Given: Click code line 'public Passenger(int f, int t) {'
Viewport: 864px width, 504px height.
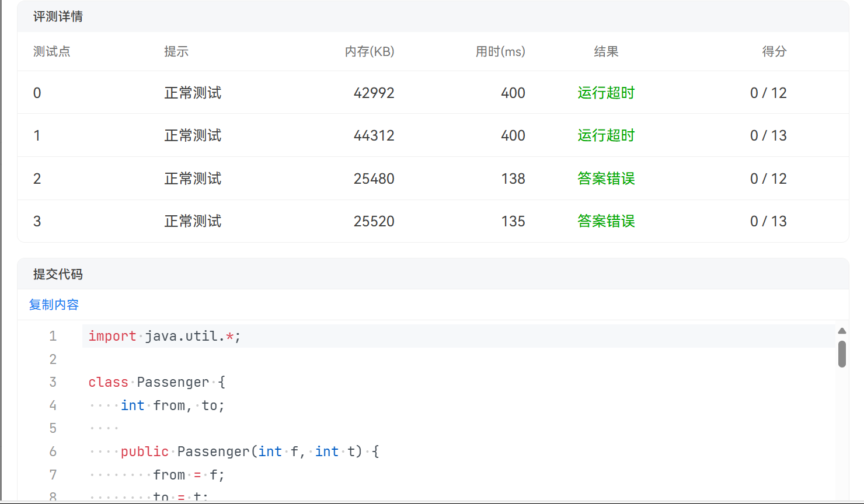Looking at the screenshot, I should point(250,452).
